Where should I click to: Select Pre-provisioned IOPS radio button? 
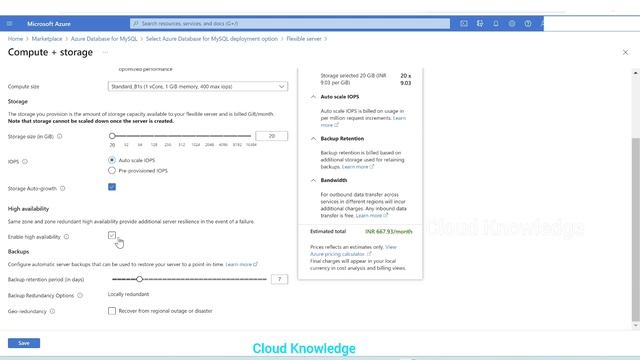tap(112, 171)
